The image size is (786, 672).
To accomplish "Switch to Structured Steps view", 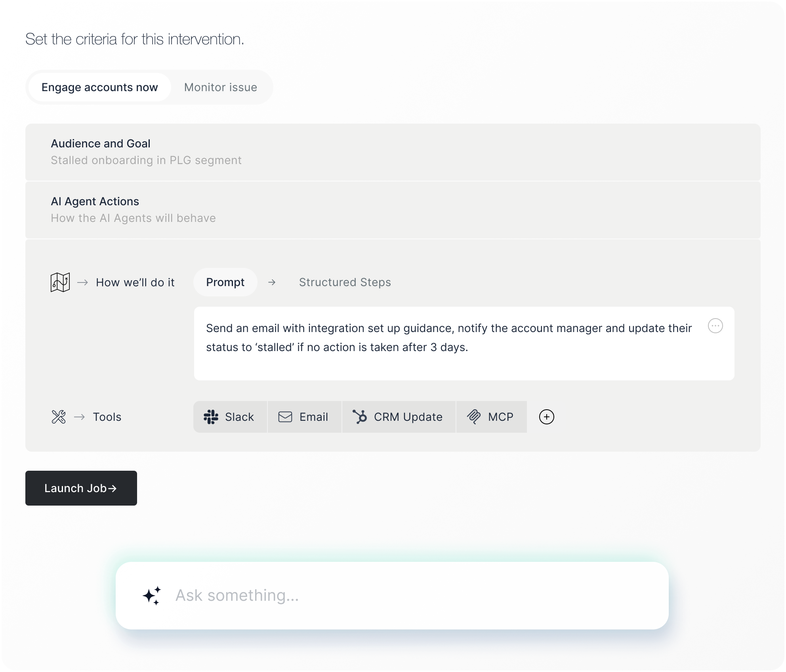I will coord(345,282).
